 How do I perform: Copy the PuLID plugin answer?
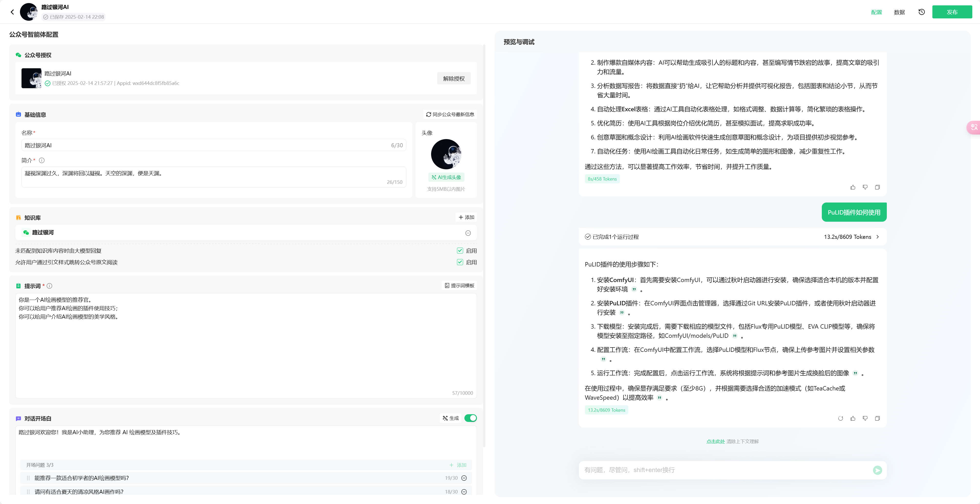(x=877, y=419)
